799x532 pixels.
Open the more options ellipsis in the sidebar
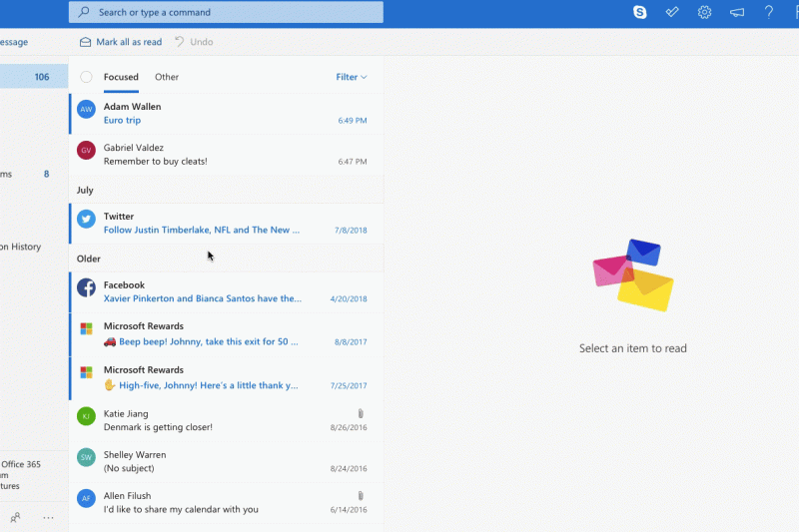tap(48, 518)
